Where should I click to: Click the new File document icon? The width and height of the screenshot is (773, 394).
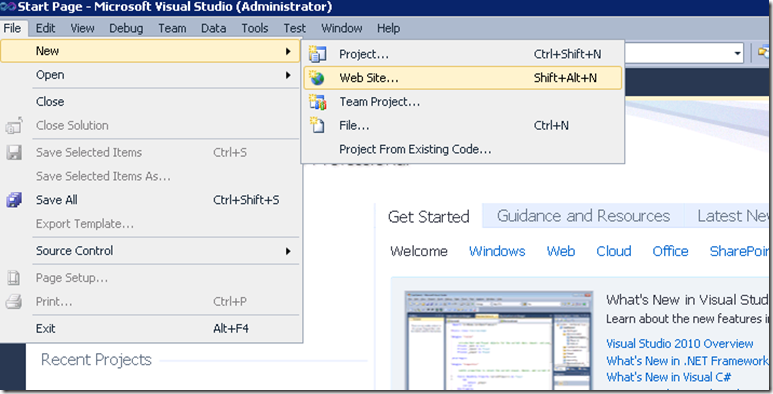[x=317, y=125]
